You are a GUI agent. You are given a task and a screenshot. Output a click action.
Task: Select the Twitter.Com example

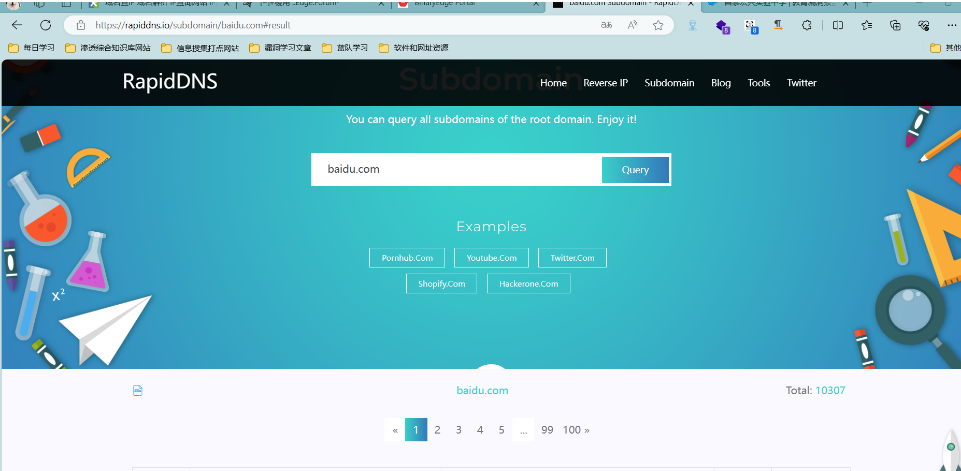click(572, 258)
